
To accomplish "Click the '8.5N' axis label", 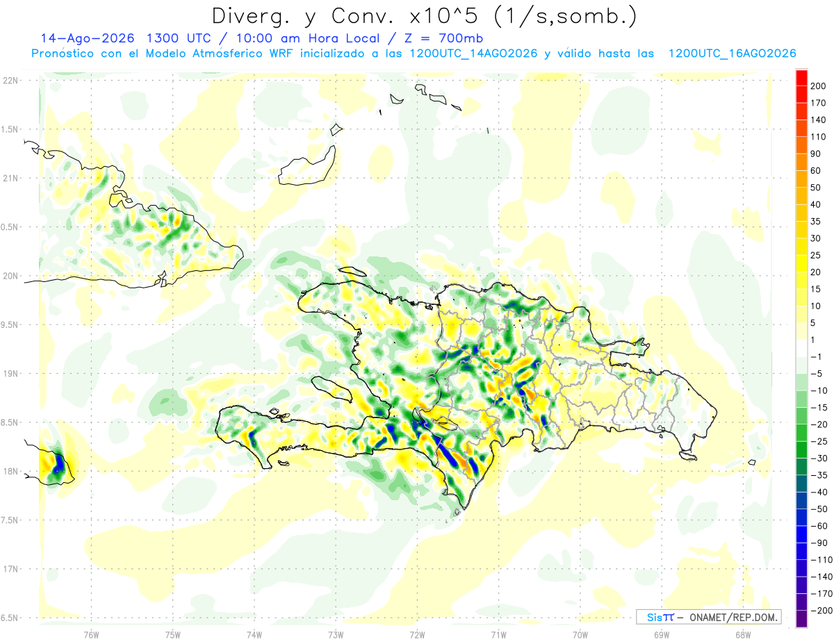I will point(10,422).
